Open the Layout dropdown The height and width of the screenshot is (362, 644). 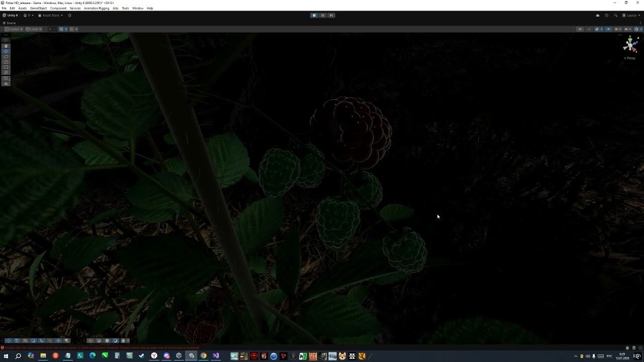tap(631, 15)
